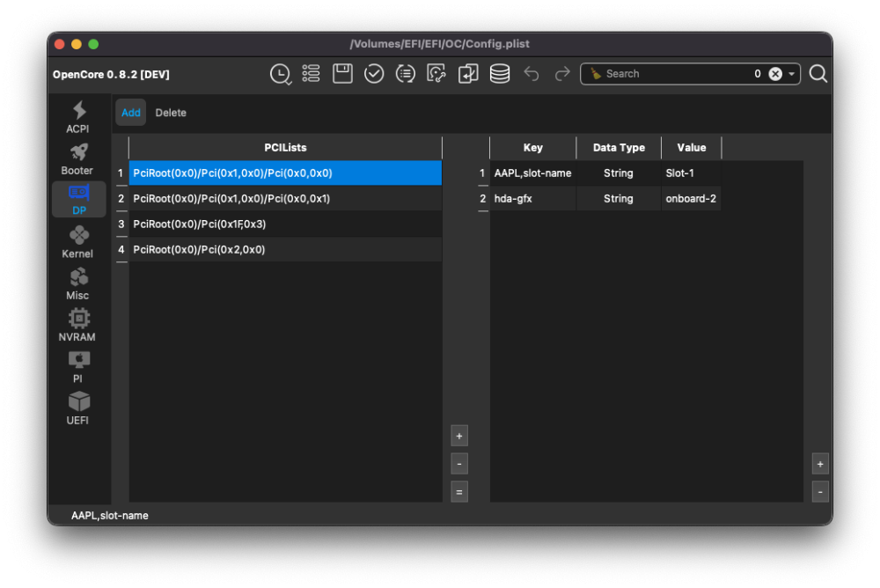Image resolution: width=880 pixels, height=588 pixels.
Task: Click the magnifier search icon
Action: point(818,74)
